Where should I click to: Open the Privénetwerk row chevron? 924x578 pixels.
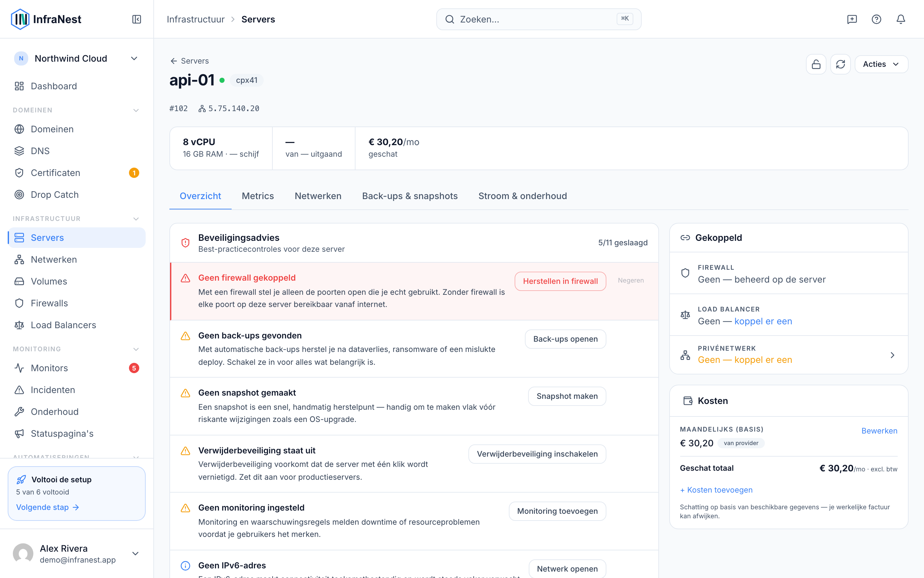point(892,355)
